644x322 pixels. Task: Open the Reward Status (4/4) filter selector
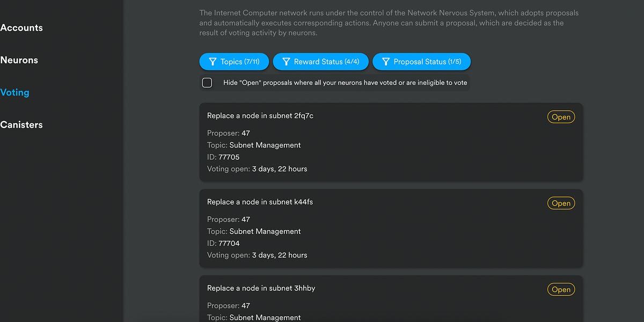[x=320, y=61]
